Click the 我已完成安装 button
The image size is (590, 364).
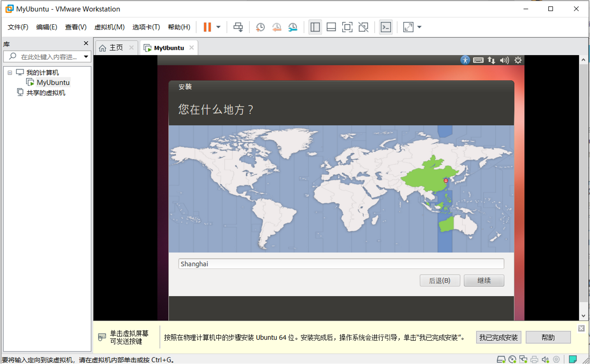498,338
